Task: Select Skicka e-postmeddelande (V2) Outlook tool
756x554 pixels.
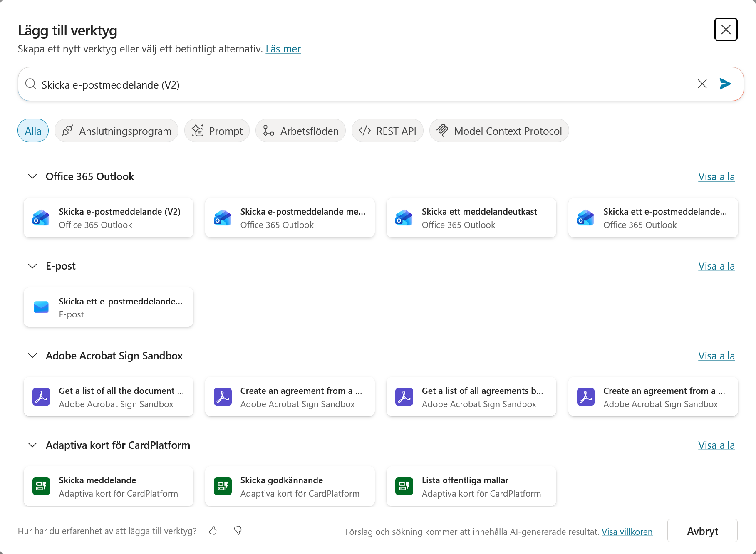Action: pos(109,218)
